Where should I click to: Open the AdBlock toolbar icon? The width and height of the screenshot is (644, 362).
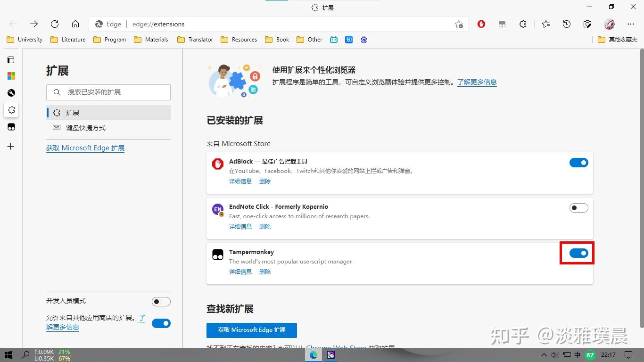click(481, 24)
